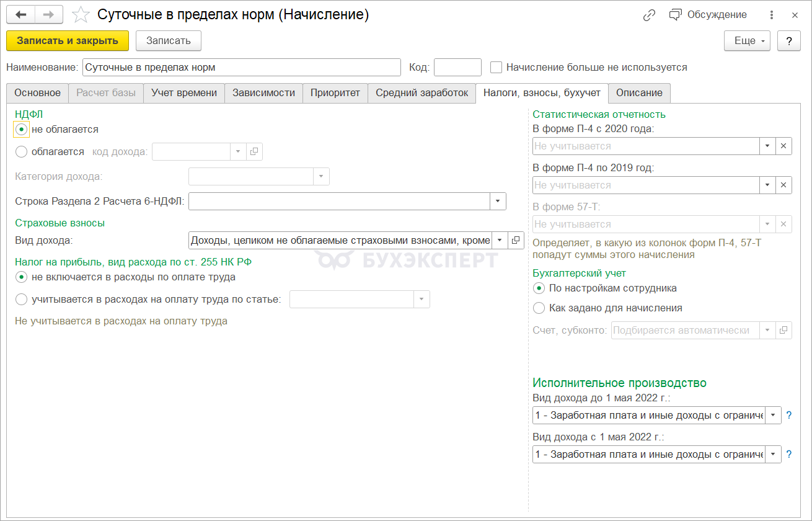Click the forward navigation arrow
This screenshot has height=521, width=812.
48,15
